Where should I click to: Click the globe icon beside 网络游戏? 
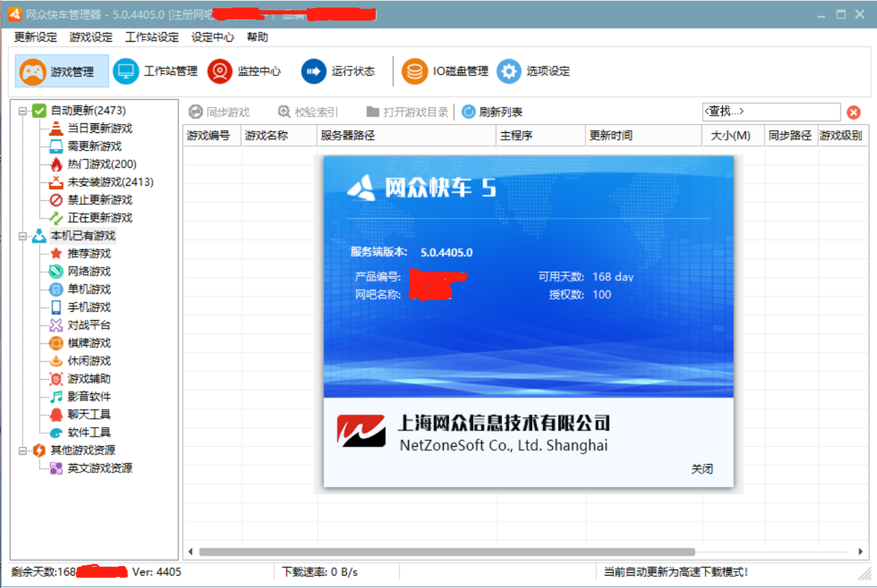[x=56, y=271]
